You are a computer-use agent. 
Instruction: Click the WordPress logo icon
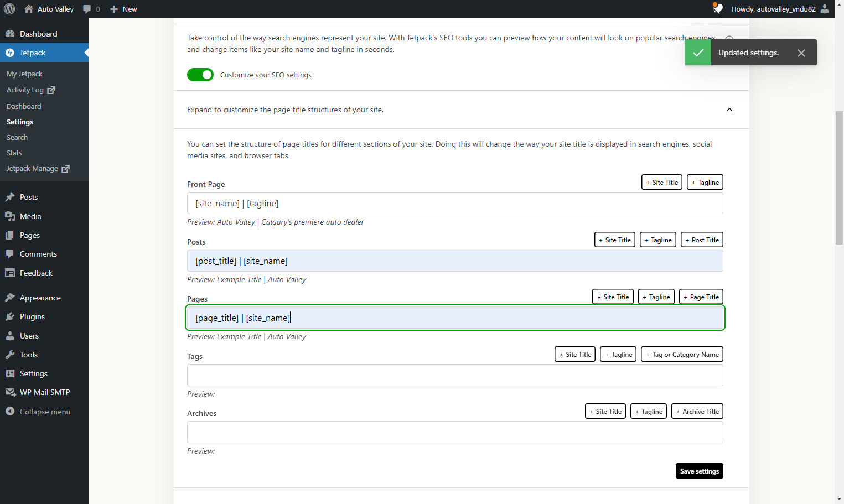(x=9, y=9)
